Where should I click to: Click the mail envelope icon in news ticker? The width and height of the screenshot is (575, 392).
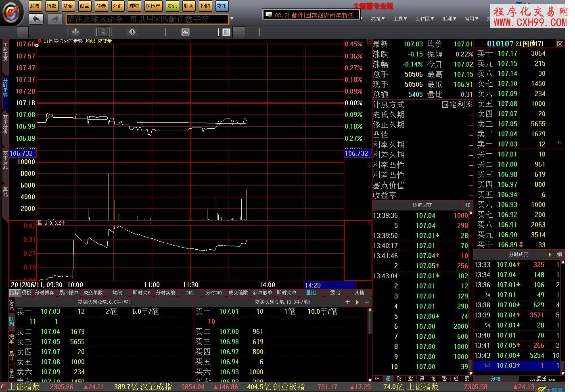coord(268,15)
